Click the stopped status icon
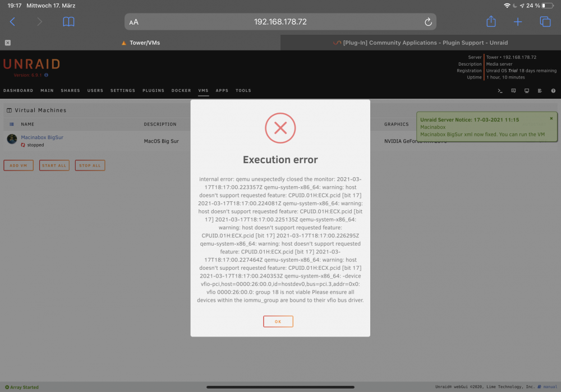Viewport: 561px width, 392px height. pyautogui.click(x=23, y=145)
